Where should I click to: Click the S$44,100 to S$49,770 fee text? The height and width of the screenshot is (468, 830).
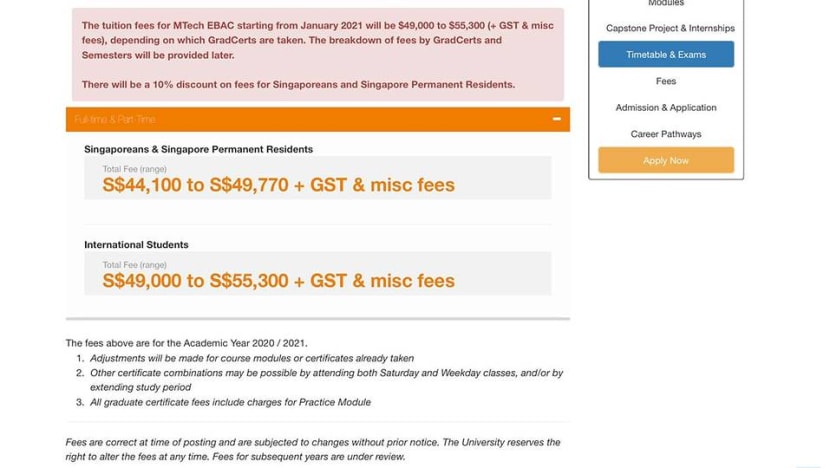point(278,185)
